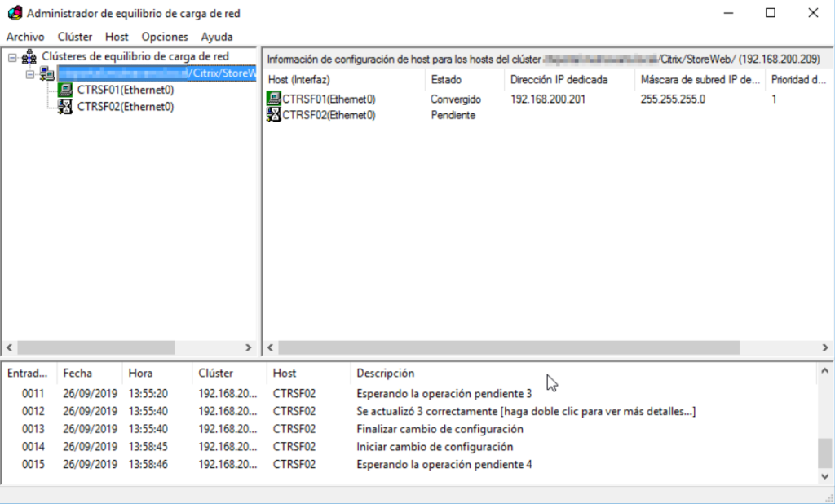The image size is (835, 504).
Task: Click the Descripción column header
Action: point(385,373)
